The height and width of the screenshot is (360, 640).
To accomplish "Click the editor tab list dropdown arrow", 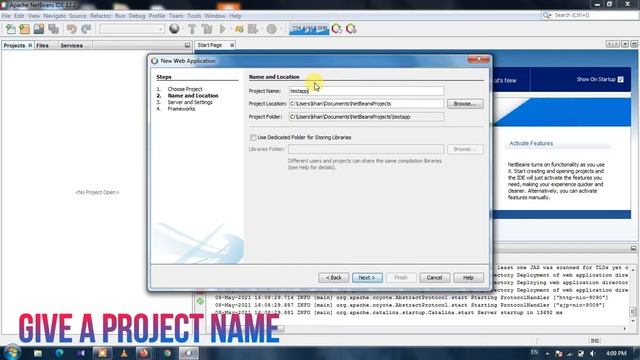I will click(625, 44).
